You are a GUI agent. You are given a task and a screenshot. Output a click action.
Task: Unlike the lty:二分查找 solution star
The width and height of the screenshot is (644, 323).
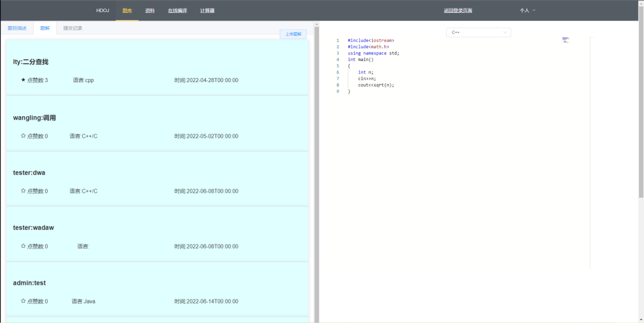pos(23,80)
